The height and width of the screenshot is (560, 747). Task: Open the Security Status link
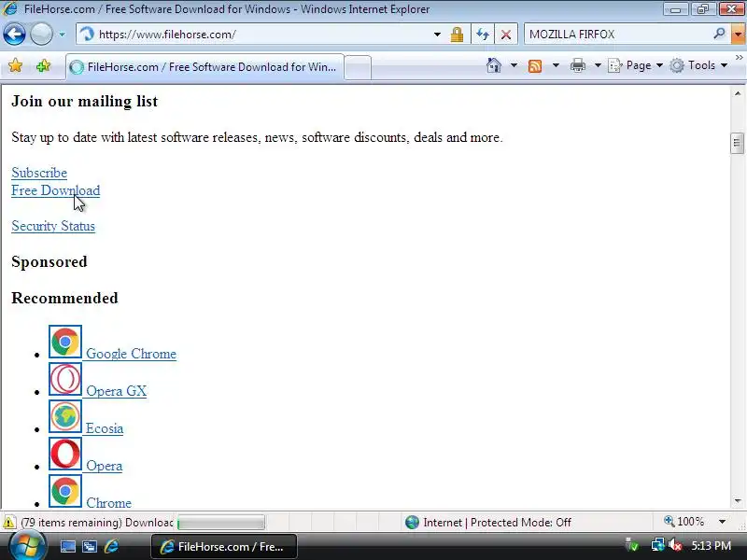pos(53,226)
